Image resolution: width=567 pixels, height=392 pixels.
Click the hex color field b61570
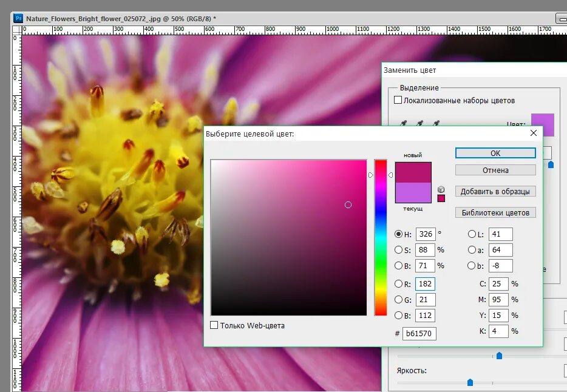(419, 334)
